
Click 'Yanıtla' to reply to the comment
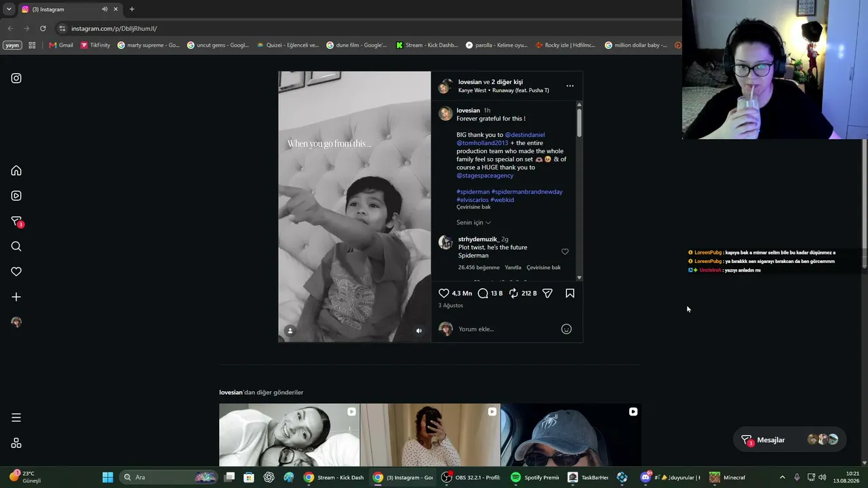pyautogui.click(x=513, y=268)
